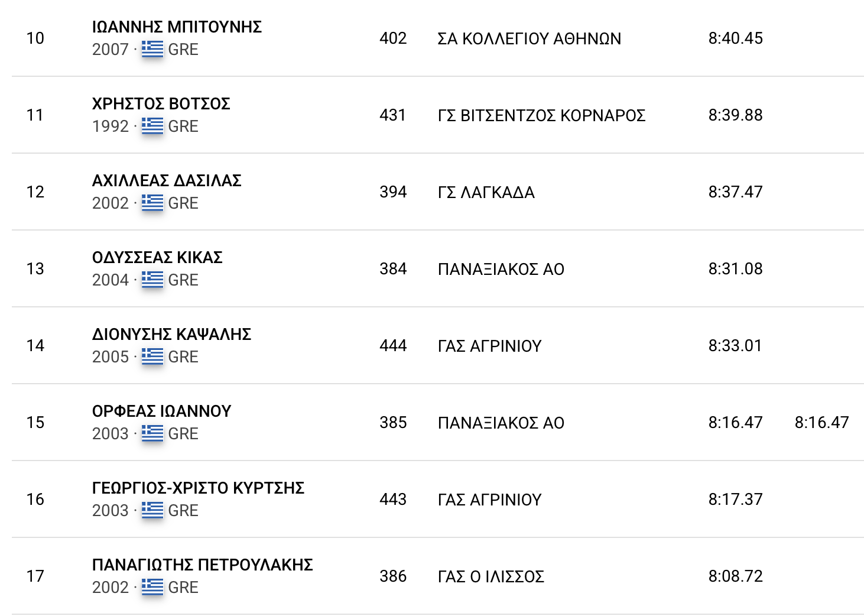The height and width of the screenshot is (616, 864).
Task: Click the Greek flag beside ΑΧΙΛΛΕΑΣ ΔΑΣΙΛΑΣ
Action: pos(152,203)
